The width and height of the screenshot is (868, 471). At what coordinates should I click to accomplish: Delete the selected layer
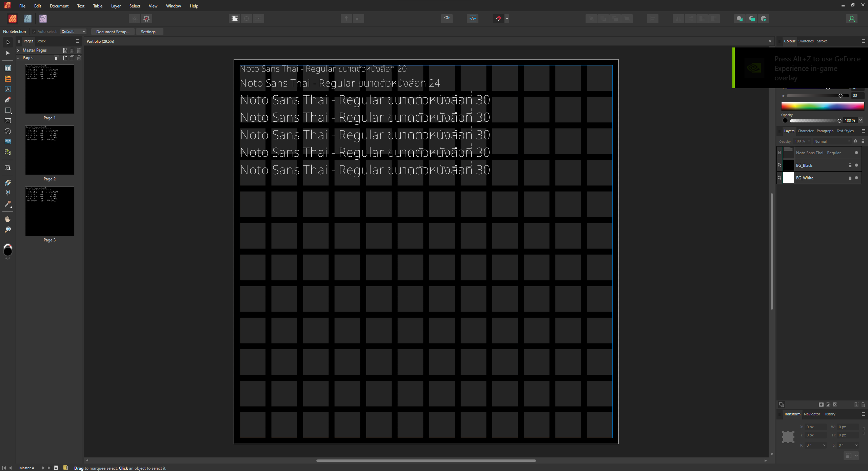tap(863, 405)
